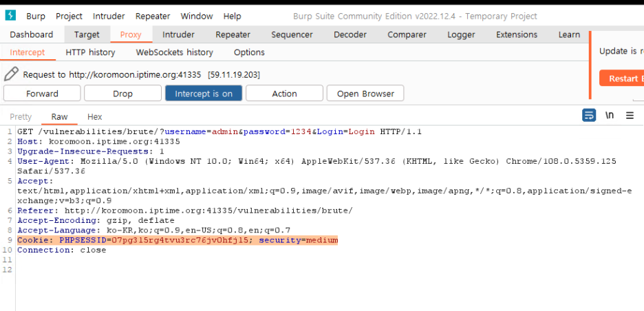Screen dimensions: 644x311
Task: Switch editor view to Hex
Action: click(x=95, y=117)
